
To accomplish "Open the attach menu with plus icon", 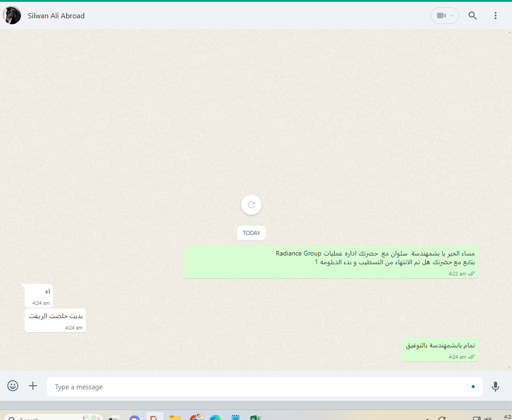I will 33,386.
